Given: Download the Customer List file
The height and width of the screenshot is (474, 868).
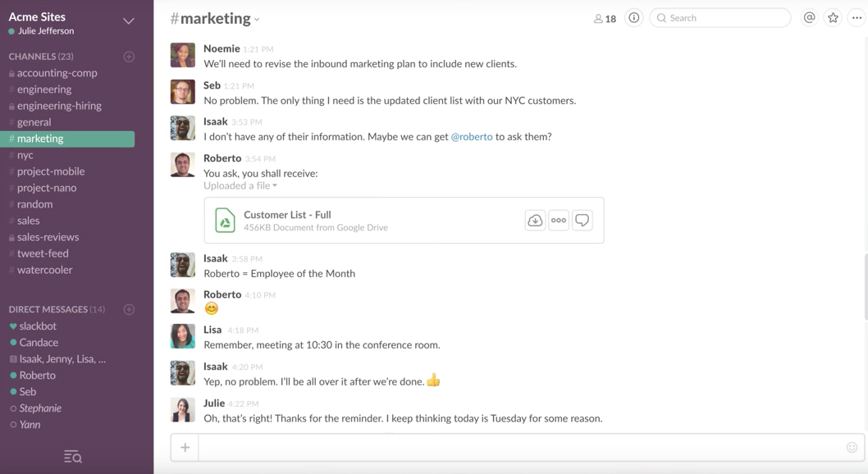Looking at the screenshot, I should coord(535,220).
